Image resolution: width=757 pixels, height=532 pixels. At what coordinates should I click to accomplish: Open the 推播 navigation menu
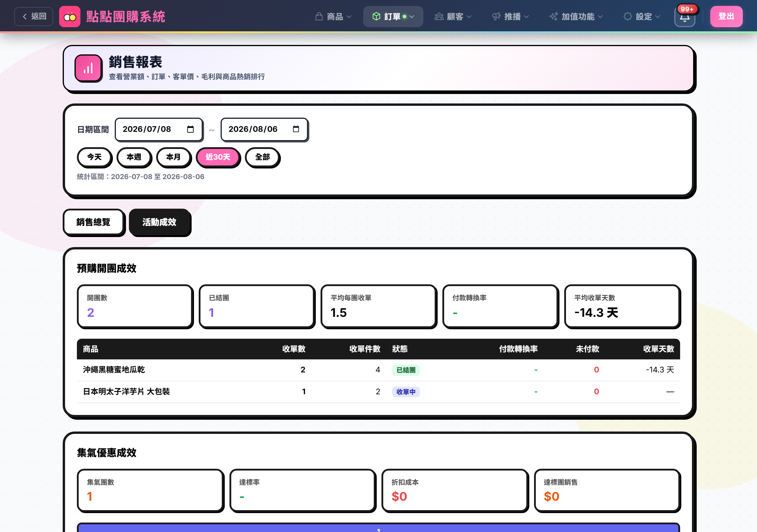pos(510,17)
